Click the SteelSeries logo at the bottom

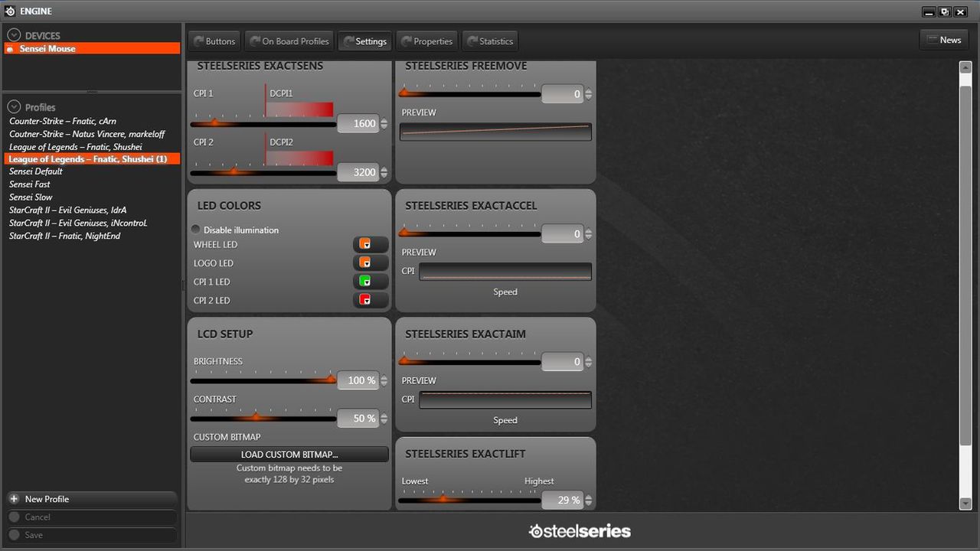(580, 530)
